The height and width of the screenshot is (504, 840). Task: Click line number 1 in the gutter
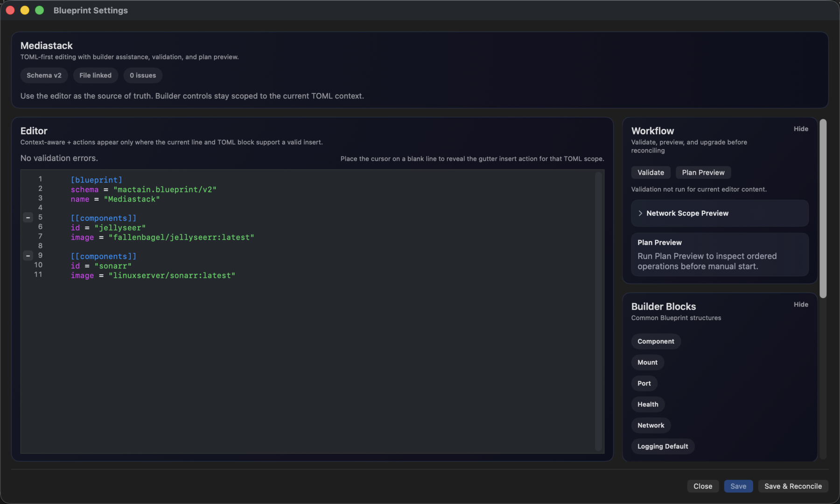[40, 179]
